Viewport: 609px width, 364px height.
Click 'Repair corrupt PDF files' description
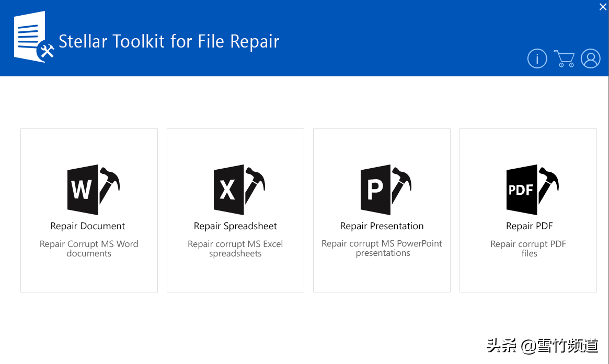(x=528, y=249)
